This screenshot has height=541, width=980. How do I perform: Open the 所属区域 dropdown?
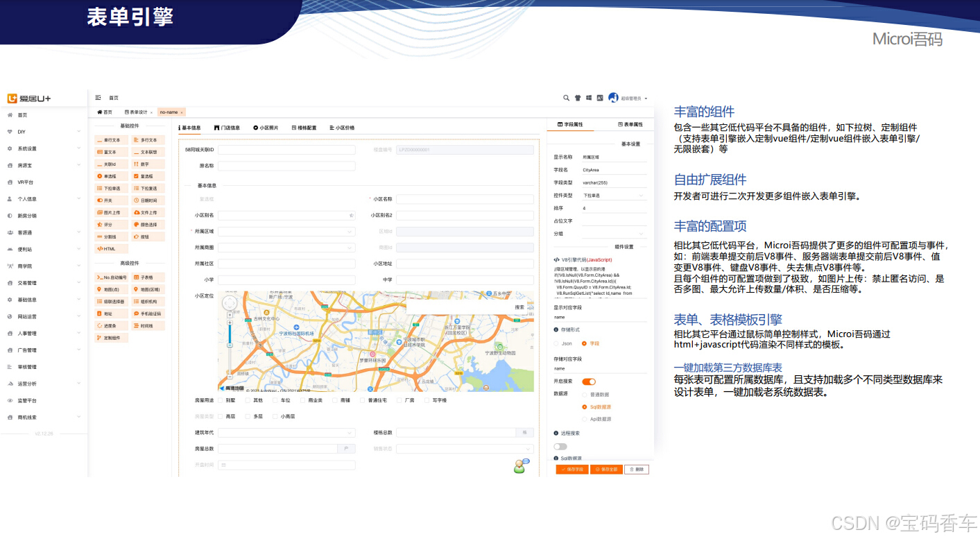click(286, 232)
